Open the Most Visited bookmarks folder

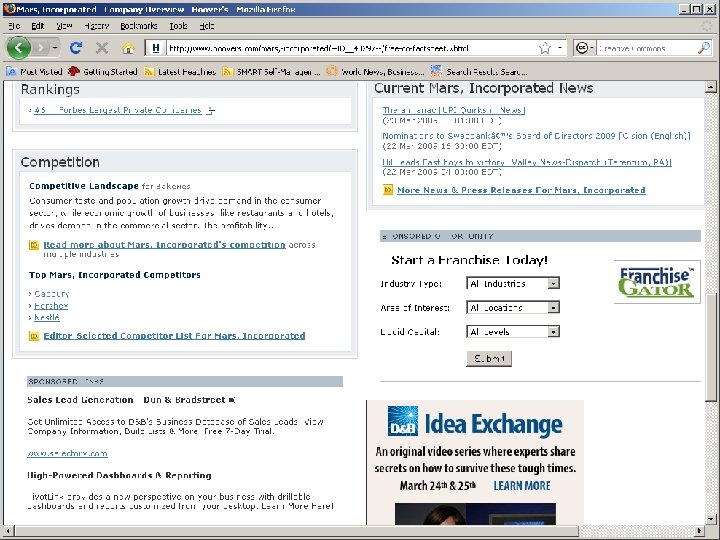pyautogui.click(x=34, y=72)
